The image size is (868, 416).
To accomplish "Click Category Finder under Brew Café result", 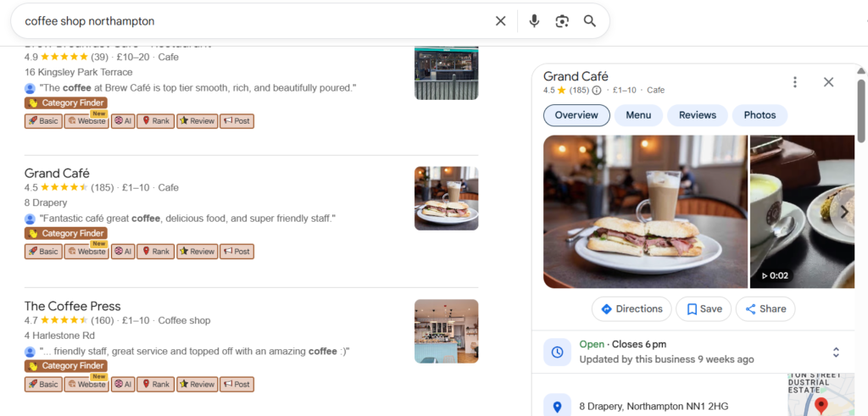I will click(x=66, y=103).
